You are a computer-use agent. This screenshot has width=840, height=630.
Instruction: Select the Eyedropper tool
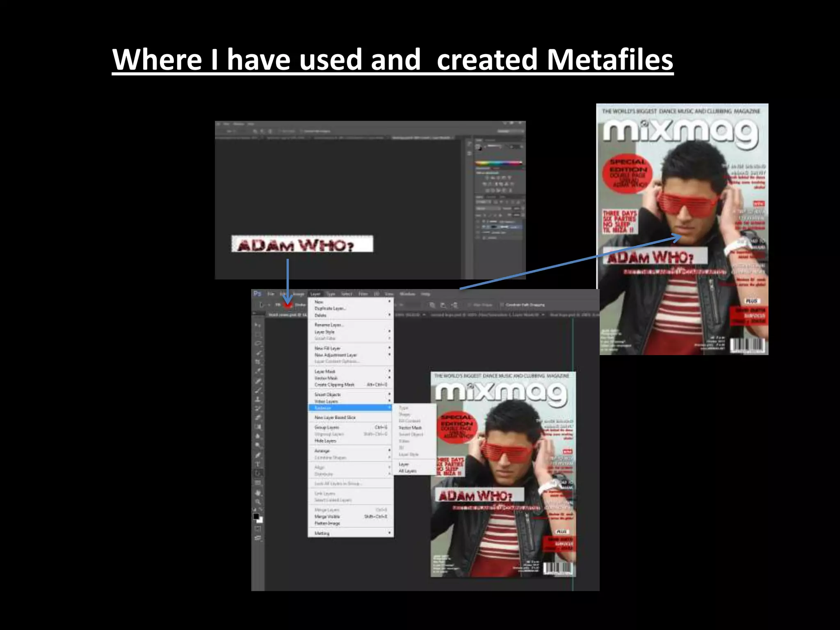coord(258,372)
